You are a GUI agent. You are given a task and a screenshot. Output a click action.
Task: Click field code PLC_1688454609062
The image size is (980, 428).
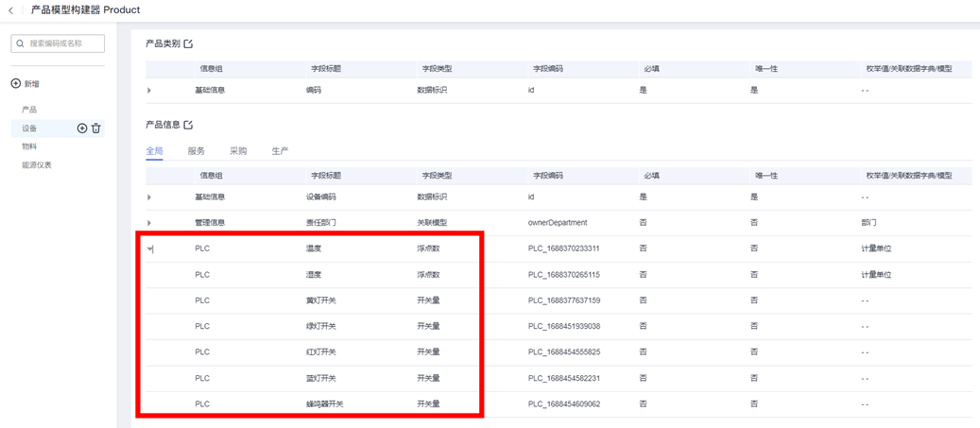564,404
